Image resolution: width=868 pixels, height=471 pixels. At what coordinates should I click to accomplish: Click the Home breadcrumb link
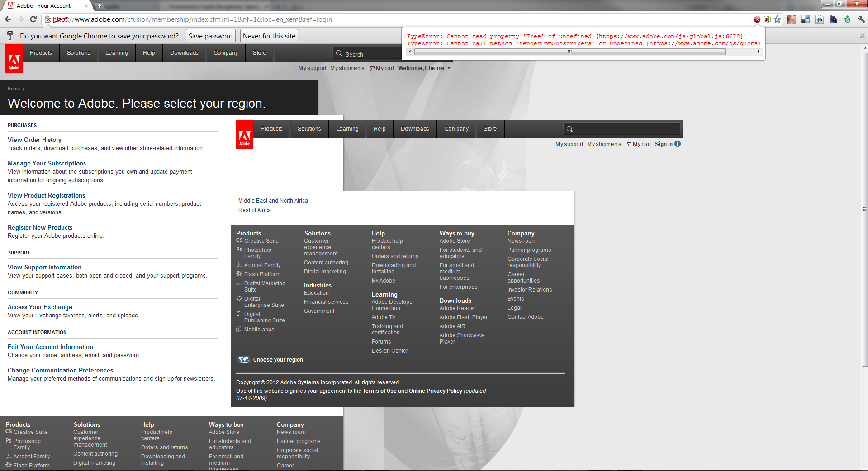pyautogui.click(x=14, y=89)
